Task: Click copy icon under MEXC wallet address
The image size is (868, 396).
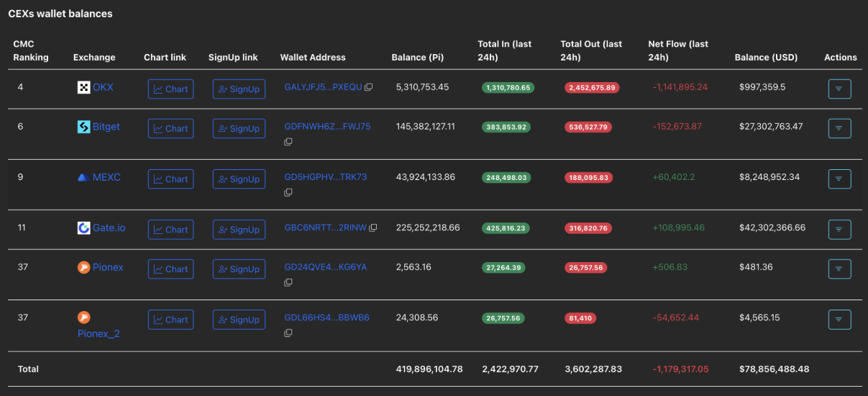Action: tap(288, 192)
